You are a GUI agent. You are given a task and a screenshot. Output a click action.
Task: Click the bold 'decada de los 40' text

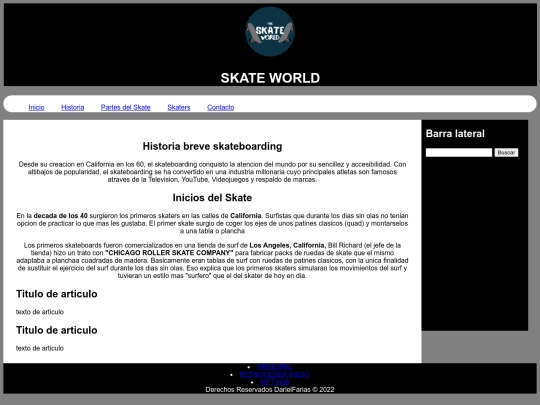(61, 216)
